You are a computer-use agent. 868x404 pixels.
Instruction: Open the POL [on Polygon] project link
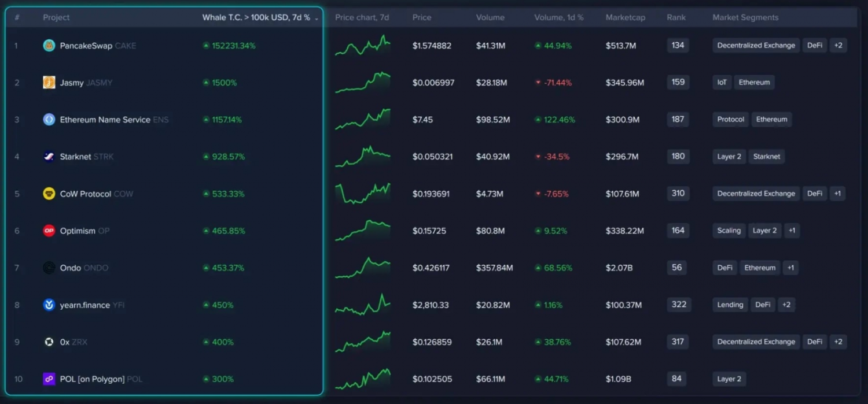(x=101, y=379)
